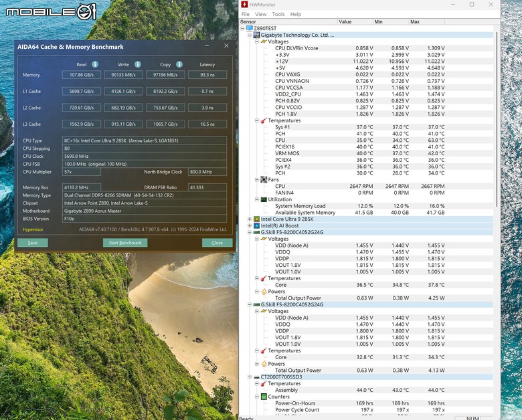The width and height of the screenshot is (522, 420).
Task: Click the CPU Clock field 5699.8 MHz
Action: click(145, 156)
